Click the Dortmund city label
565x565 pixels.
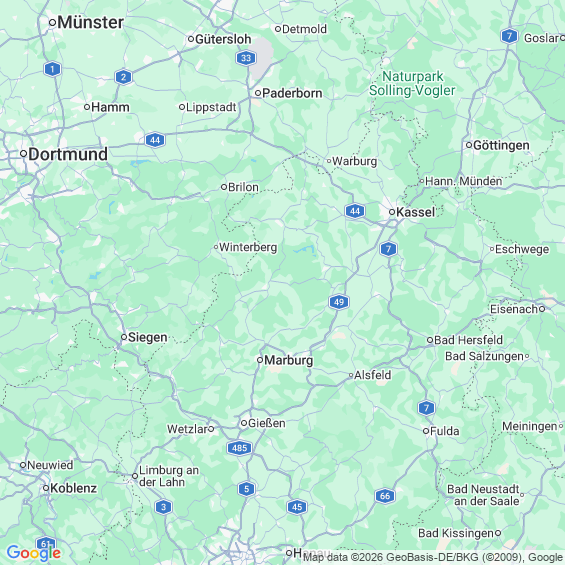click(68, 154)
